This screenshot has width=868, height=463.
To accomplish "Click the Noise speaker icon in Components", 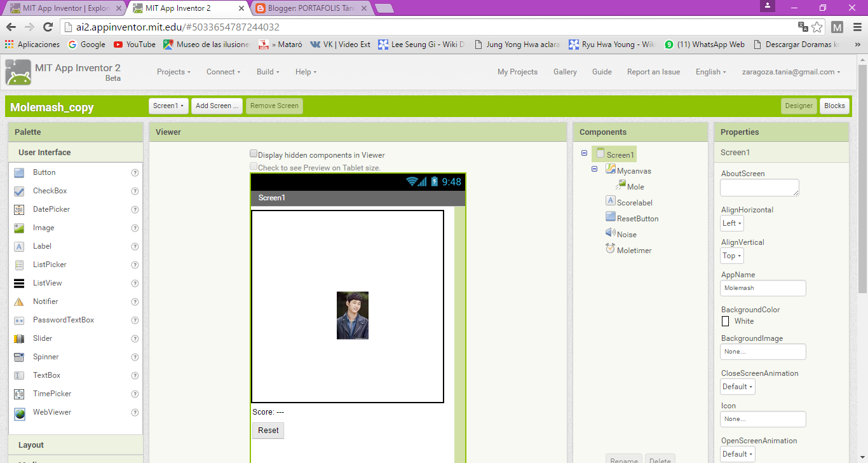I will click(611, 233).
